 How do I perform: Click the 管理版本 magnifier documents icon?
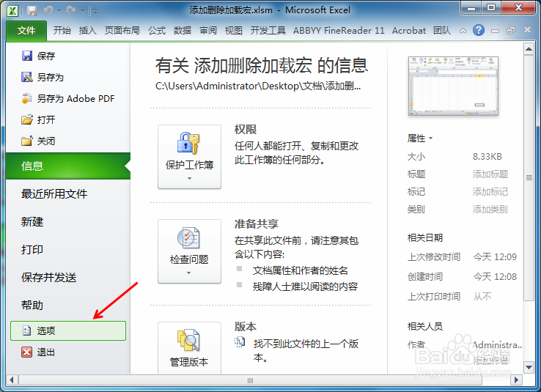(x=188, y=340)
